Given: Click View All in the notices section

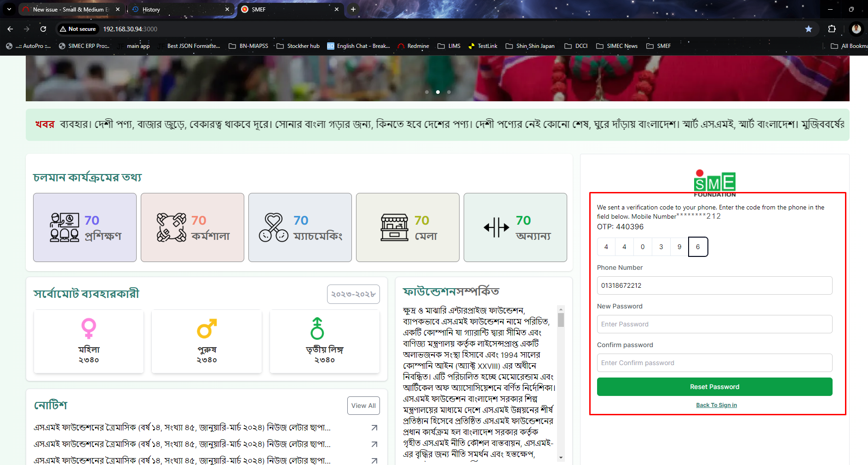Looking at the screenshot, I should (x=363, y=406).
